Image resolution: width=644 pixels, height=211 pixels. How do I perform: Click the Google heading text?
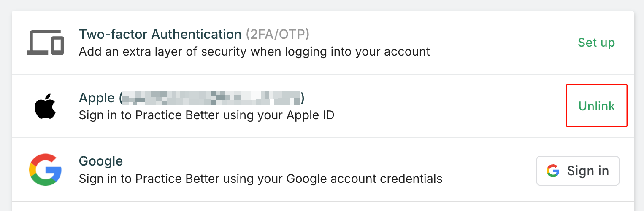click(x=101, y=161)
